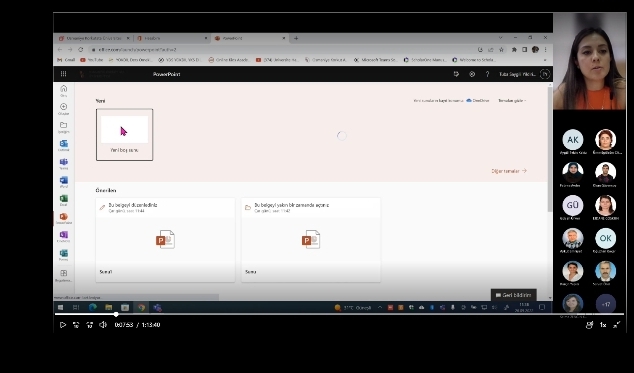The width and height of the screenshot is (634, 373).
Task: Open the taskbar weather widget
Action: pos(353,307)
